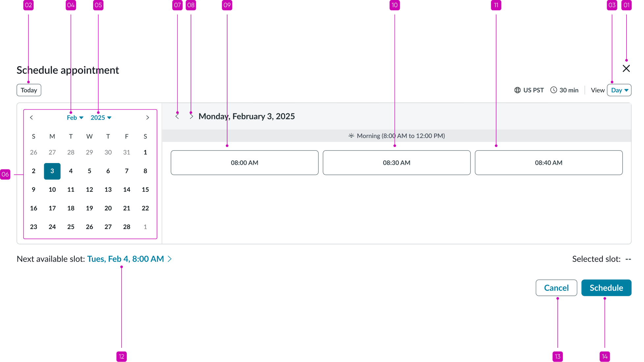Open the View Day dropdown
Image resolution: width=644 pixels, height=362 pixels.
(619, 90)
